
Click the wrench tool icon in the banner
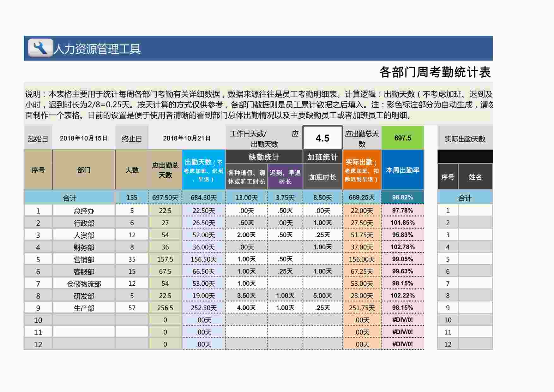pos(40,48)
